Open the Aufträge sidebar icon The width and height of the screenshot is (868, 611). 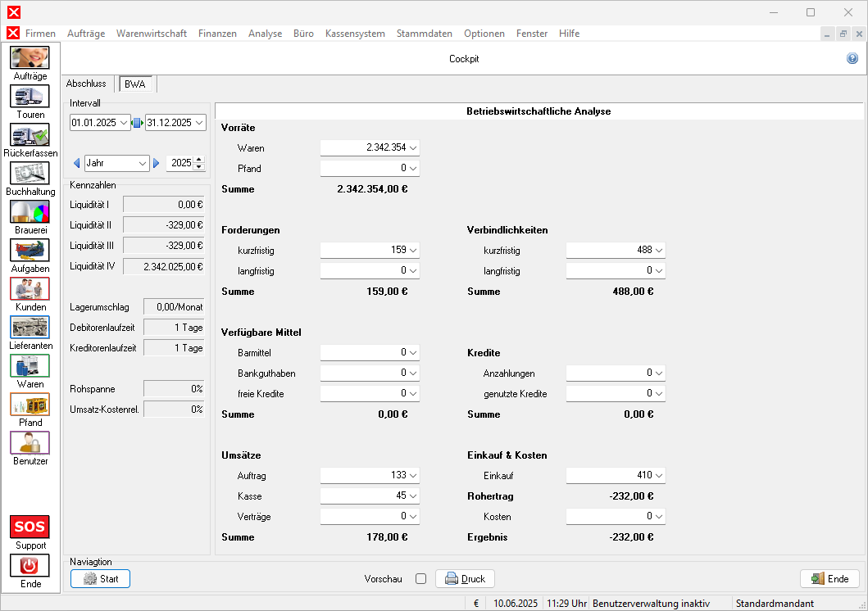30,58
